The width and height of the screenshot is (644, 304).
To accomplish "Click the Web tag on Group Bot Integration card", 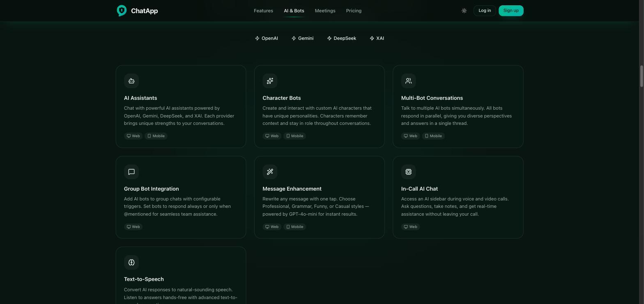I will pos(133,227).
